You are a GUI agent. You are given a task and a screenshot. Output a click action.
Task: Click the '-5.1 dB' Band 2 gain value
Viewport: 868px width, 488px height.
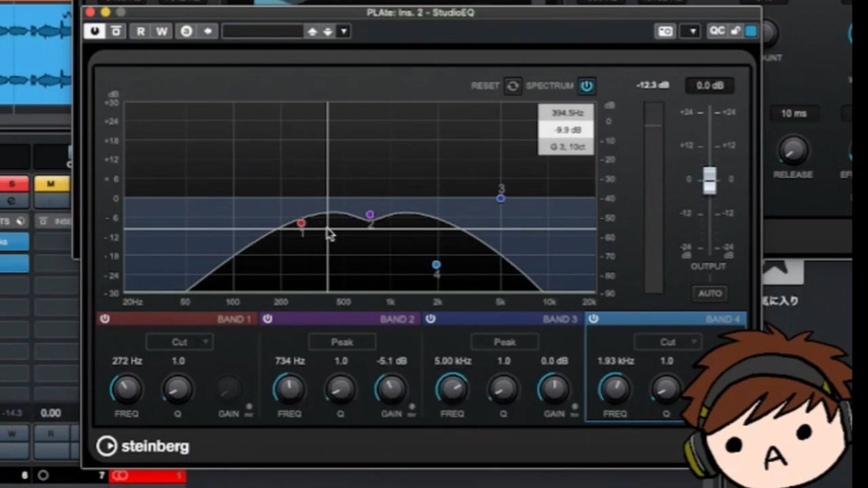click(392, 361)
